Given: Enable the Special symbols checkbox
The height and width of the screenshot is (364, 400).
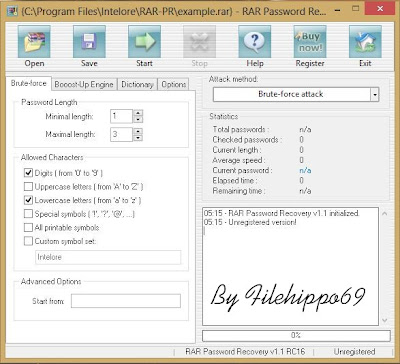Looking at the screenshot, I should point(28,214).
